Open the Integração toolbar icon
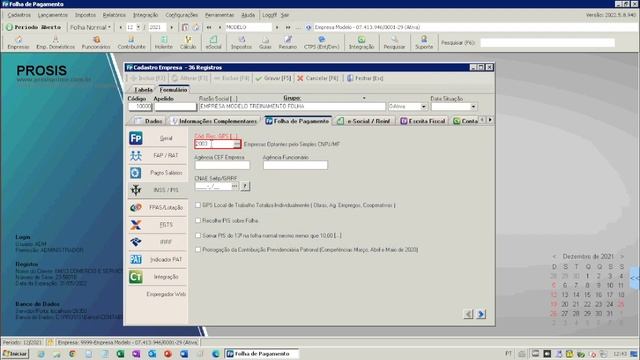The width and height of the screenshot is (640, 360). coord(361,42)
